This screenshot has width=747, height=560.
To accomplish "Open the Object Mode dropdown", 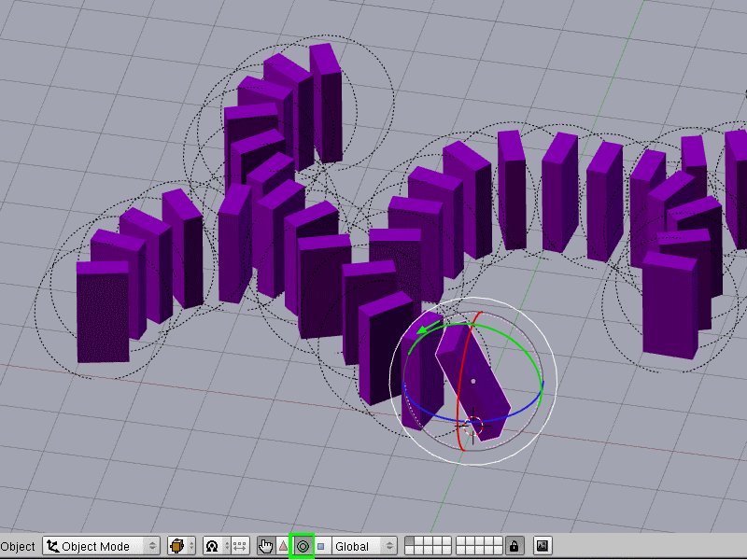I will click(102, 546).
